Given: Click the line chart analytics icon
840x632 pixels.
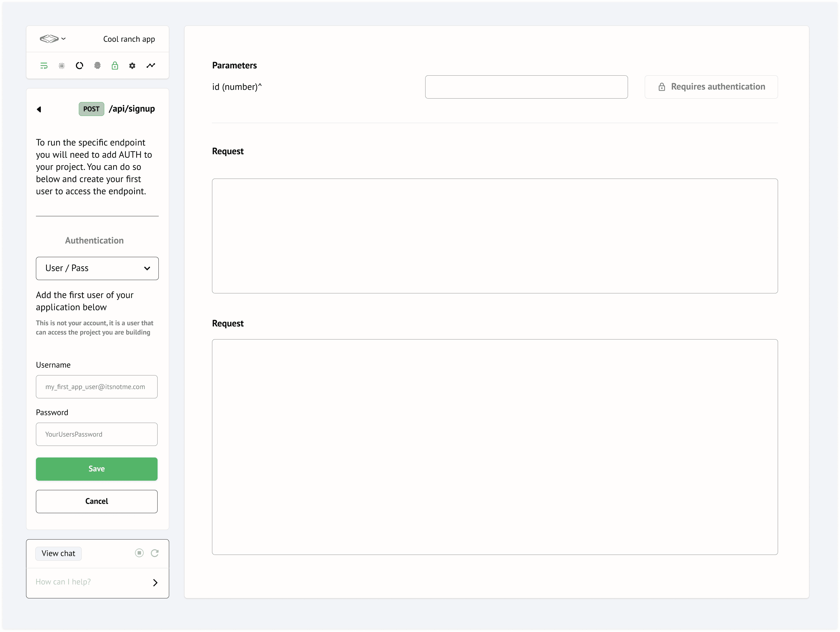Looking at the screenshot, I should coord(151,66).
